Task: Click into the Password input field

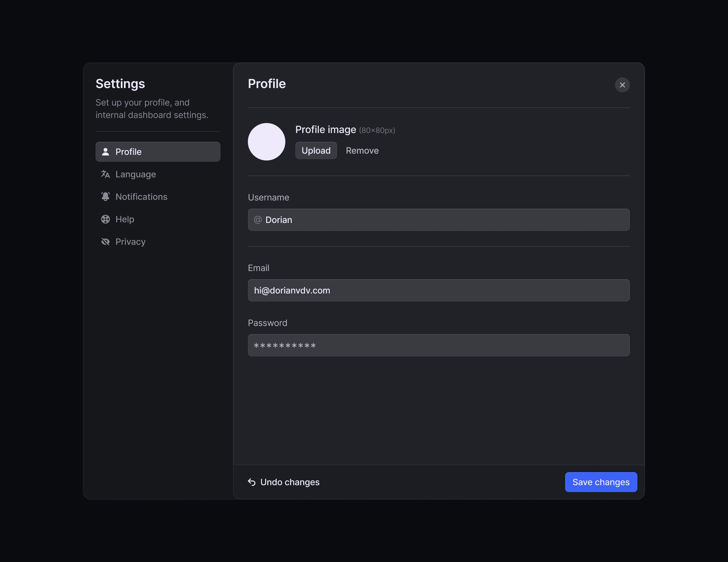Action: [x=439, y=345]
